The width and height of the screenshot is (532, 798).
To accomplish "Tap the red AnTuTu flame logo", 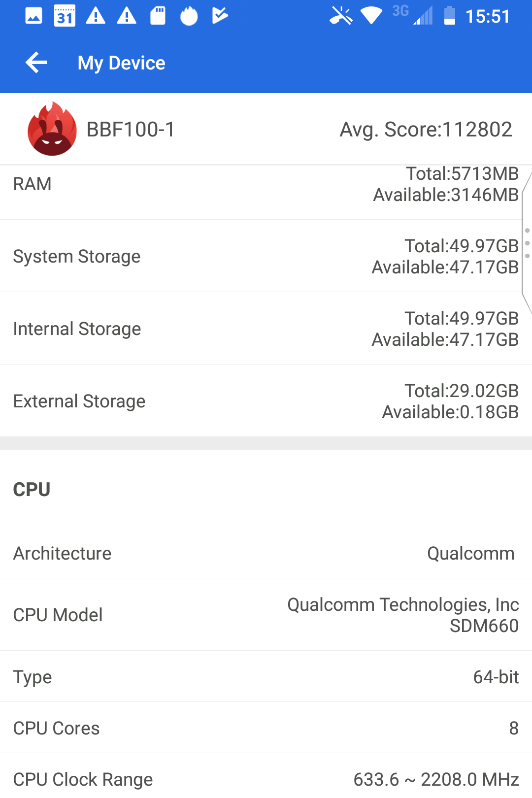I will click(52, 129).
